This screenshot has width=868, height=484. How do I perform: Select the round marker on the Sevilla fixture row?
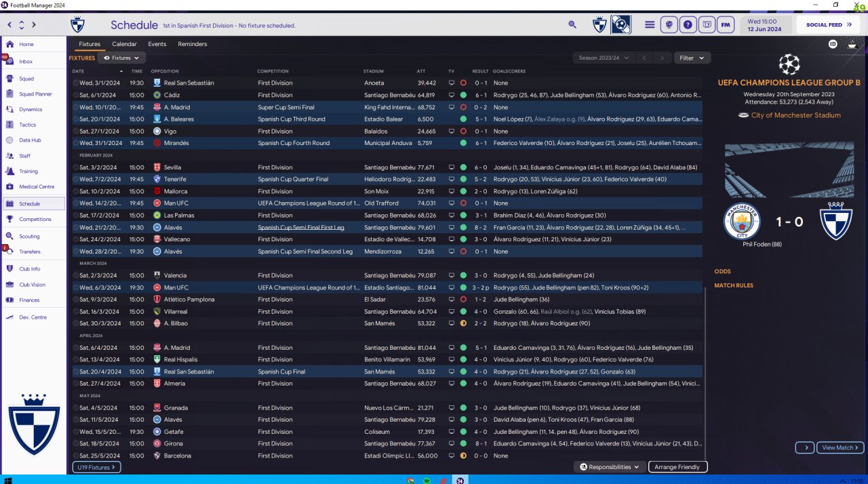(75, 167)
